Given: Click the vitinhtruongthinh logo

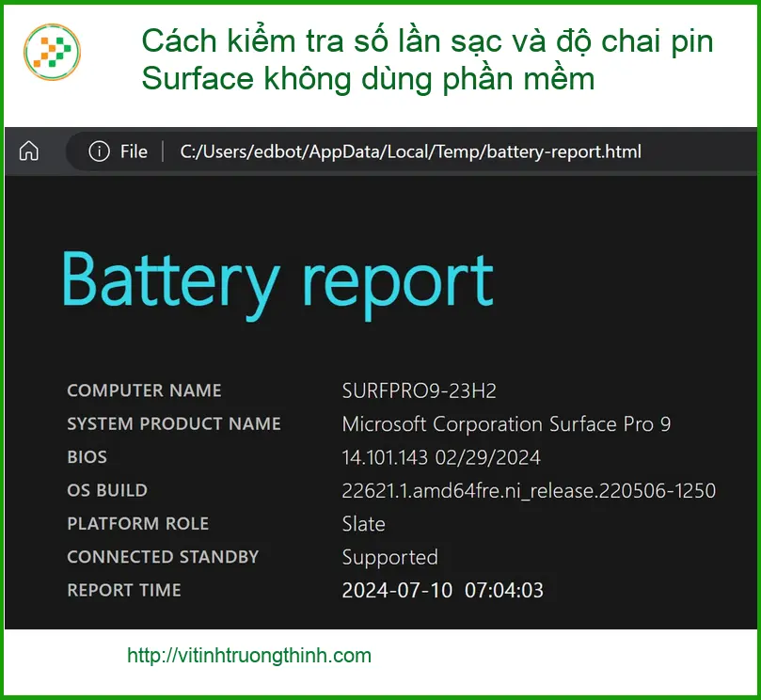Looking at the screenshot, I should 52,52.
